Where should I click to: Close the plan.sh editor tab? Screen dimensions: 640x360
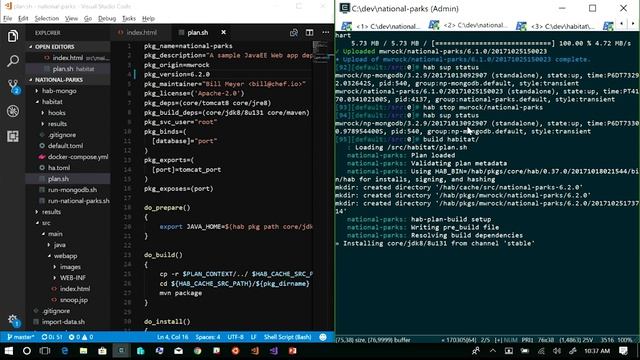point(223,32)
